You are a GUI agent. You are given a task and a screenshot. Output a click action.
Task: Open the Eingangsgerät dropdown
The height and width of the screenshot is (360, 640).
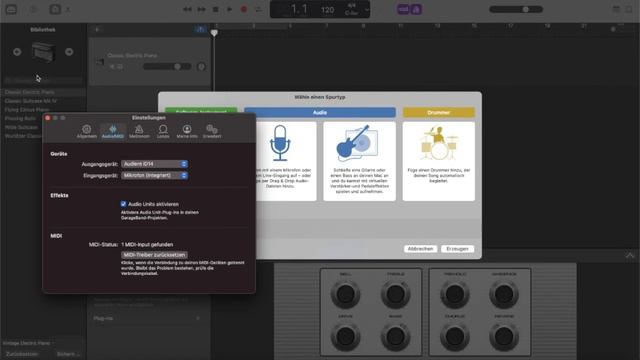tap(154, 175)
